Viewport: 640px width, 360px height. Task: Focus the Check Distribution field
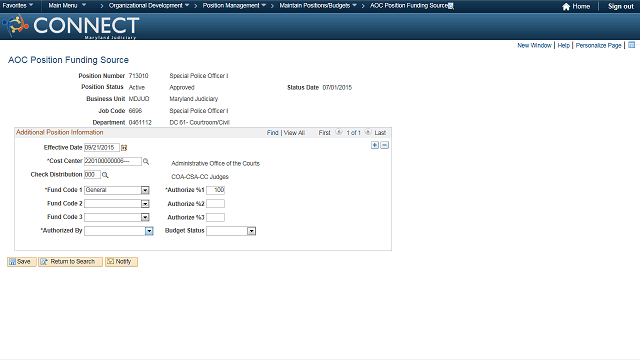(92, 174)
